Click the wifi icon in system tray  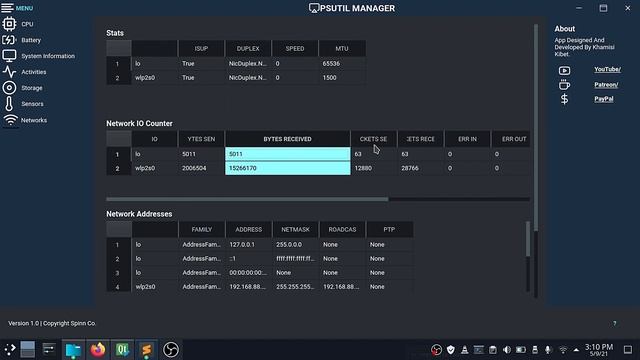[x=563, y=350]
